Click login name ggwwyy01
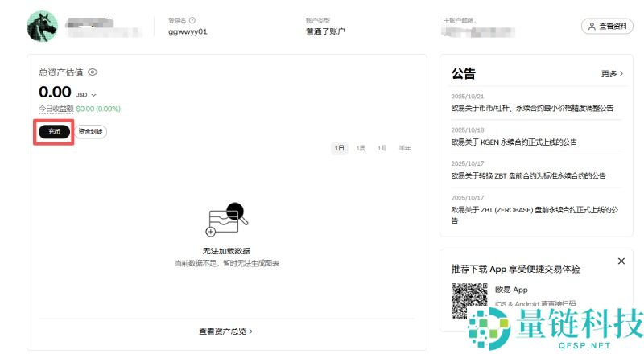Screen dimensions: 644x354 click(188, 31)
